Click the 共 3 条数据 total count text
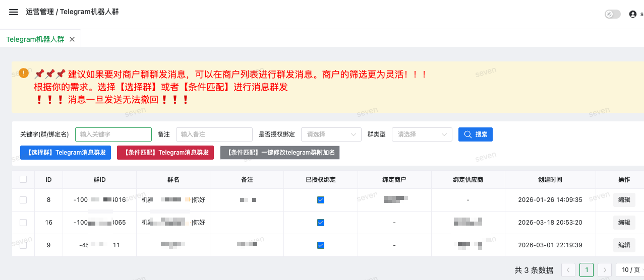Viewport: 644px width, 280px height. tap(534, 270)
